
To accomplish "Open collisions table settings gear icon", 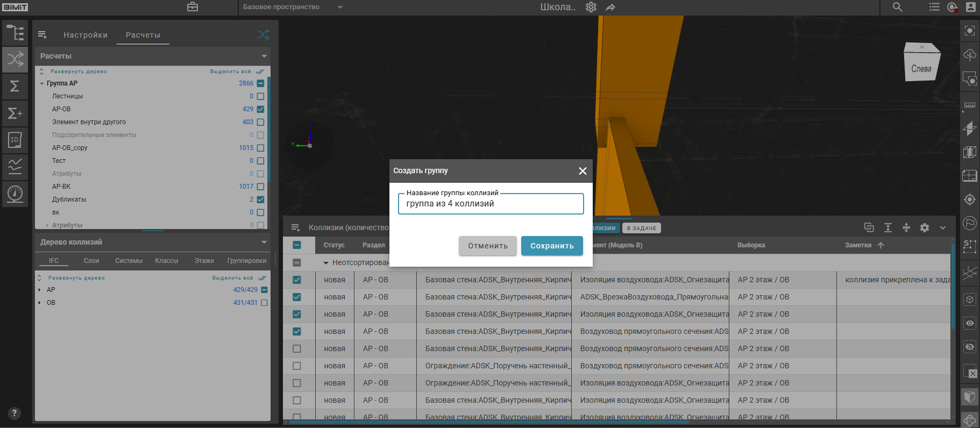I will click(x=924, y=227).
